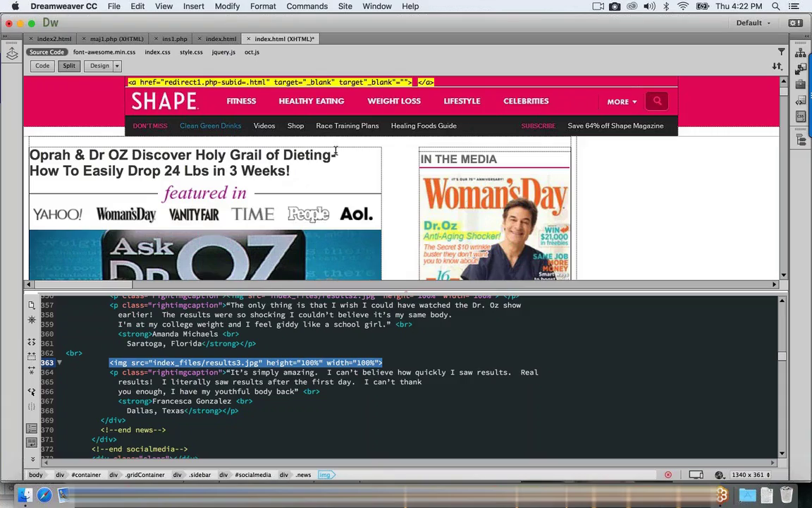Close the index.html (XHTML)* tab

click(x=249, y=39)
